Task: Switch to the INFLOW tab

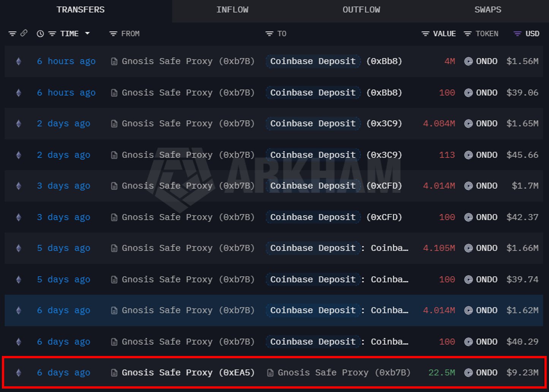Action: point(232,10)
